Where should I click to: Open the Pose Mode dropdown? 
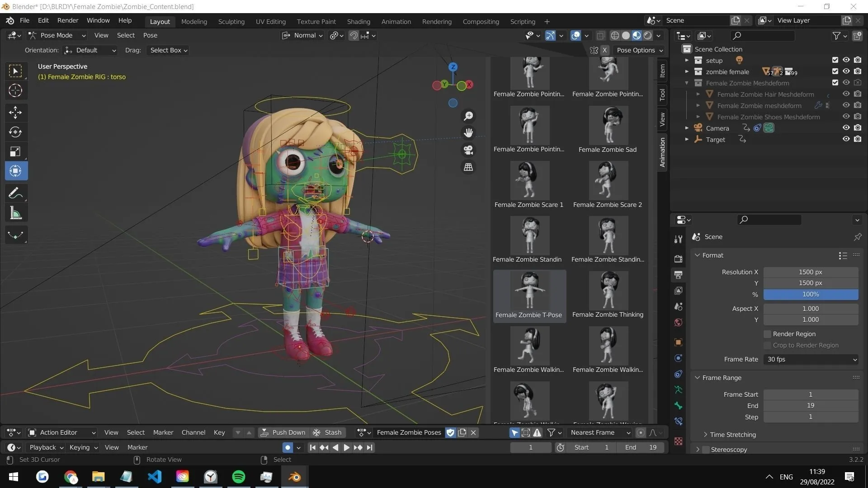[57, 35]
